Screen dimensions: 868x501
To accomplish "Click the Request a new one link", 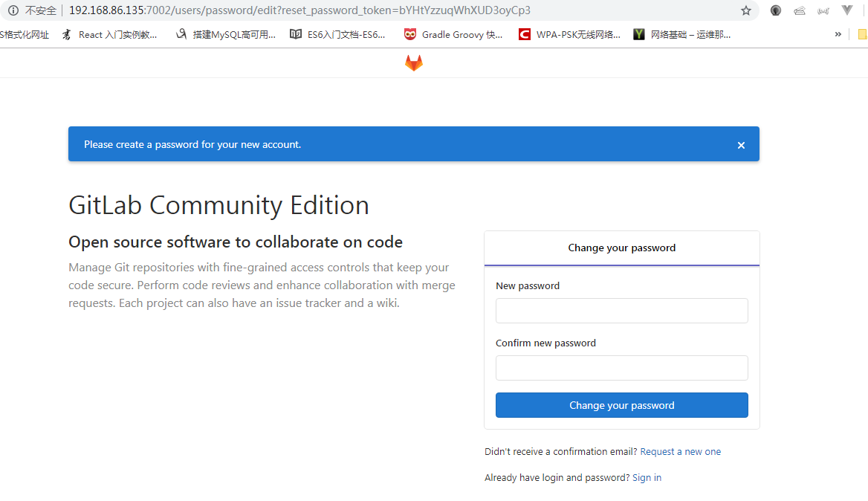I will tap(680, 451).
